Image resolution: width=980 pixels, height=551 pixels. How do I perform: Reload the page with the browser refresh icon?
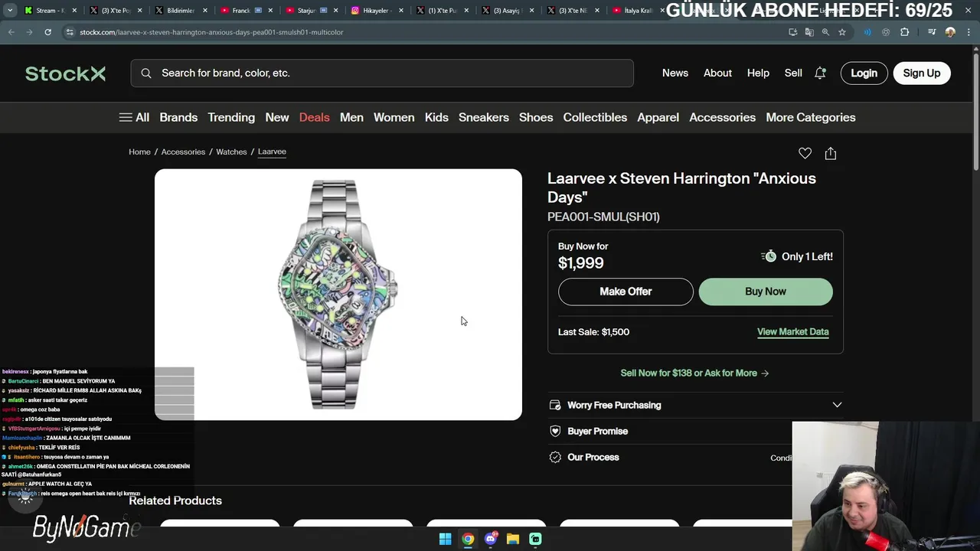(x=47, y=32)
